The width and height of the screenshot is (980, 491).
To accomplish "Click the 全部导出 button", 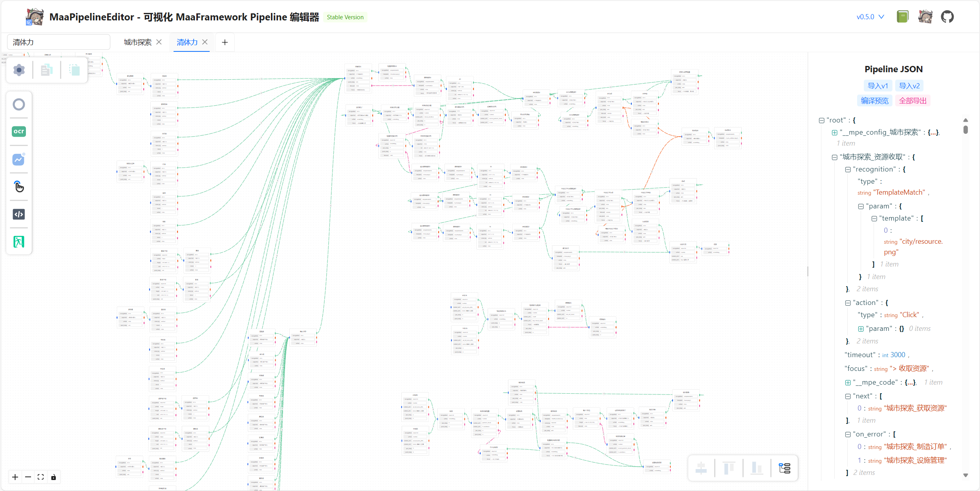I will (x=912, y=101).
